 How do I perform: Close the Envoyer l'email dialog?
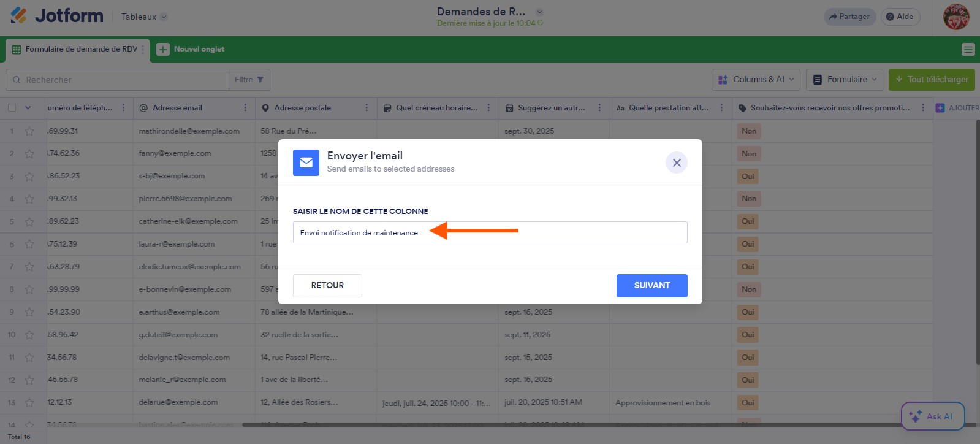tap(676, 163)
